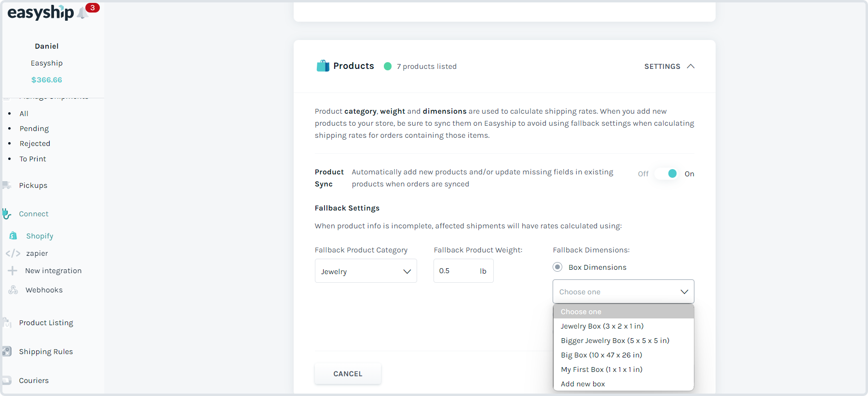This screenshot has height=396, width=868.
Task: Click the Products shopping bag icon
Action: pos(323,66)
